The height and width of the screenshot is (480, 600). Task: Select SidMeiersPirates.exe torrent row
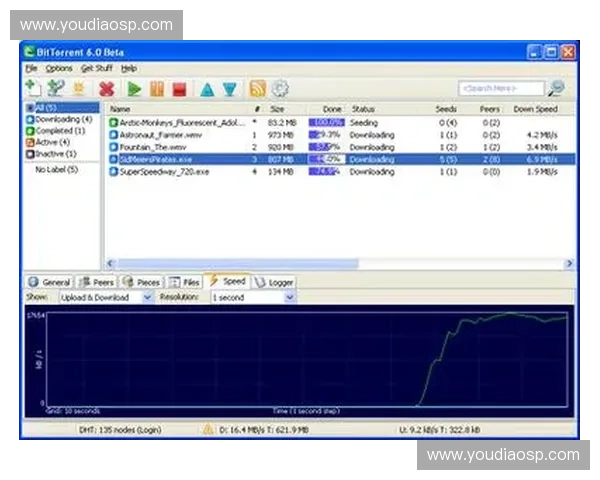click(x=341, y=159)
